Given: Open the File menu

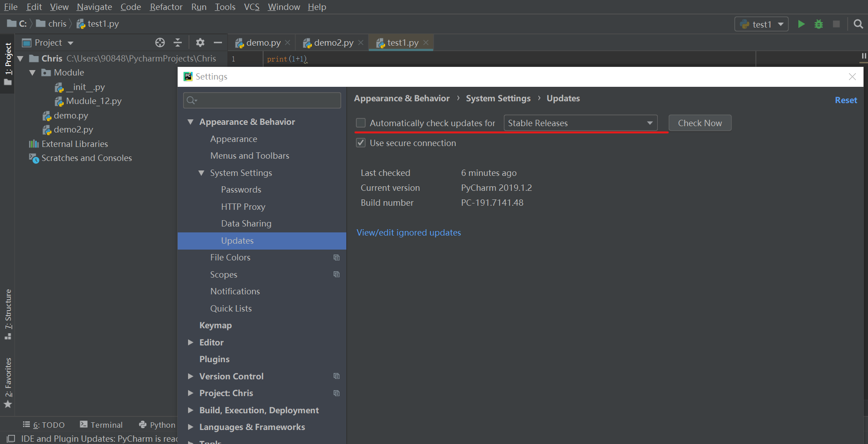Looking at the screenshot, I should 11,7.
